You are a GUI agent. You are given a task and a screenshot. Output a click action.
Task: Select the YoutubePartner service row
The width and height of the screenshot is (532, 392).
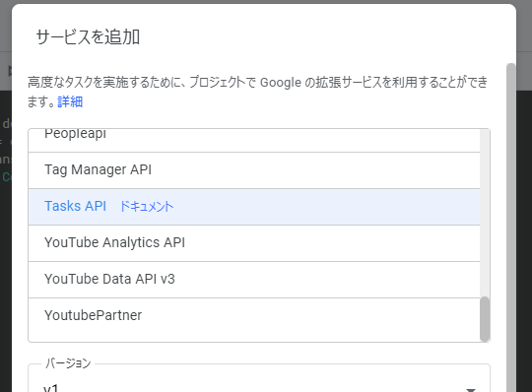click(254, 316)
